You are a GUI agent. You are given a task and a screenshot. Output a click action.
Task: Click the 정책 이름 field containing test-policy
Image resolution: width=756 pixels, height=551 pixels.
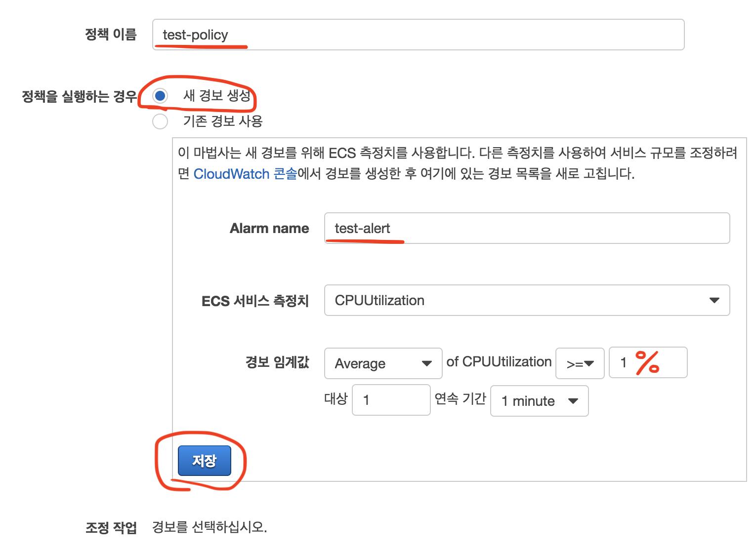[x=418, y=35]
